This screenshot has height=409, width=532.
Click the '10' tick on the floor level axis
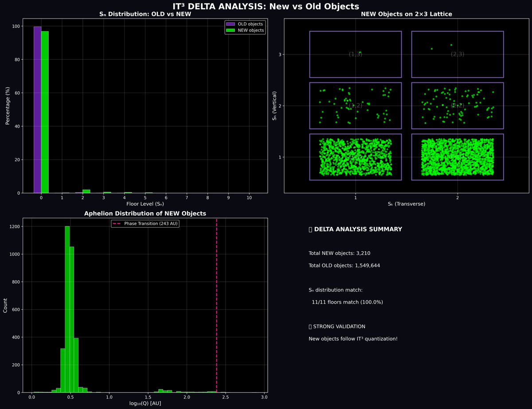[250, 197]
